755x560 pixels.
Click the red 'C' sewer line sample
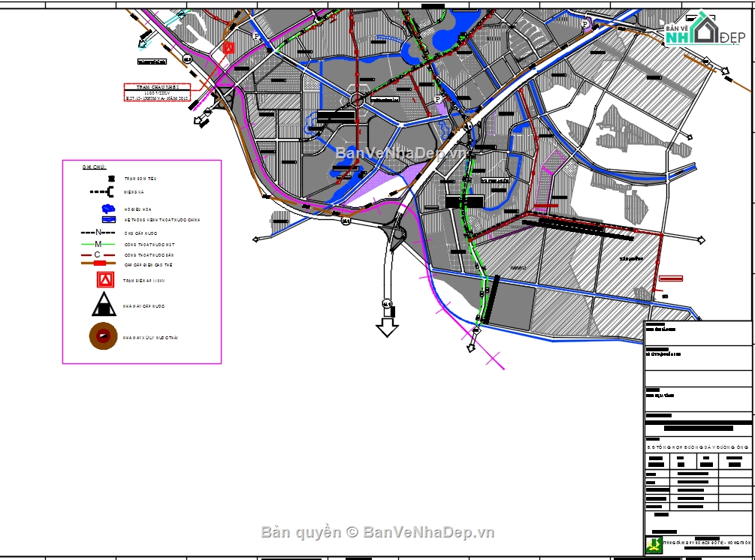coord(98,255)
